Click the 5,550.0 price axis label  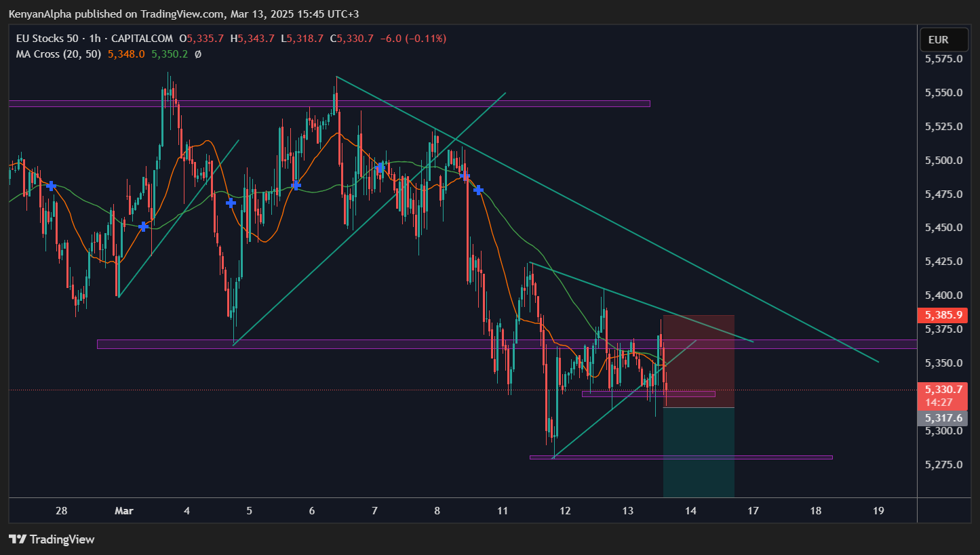(944, 92)
